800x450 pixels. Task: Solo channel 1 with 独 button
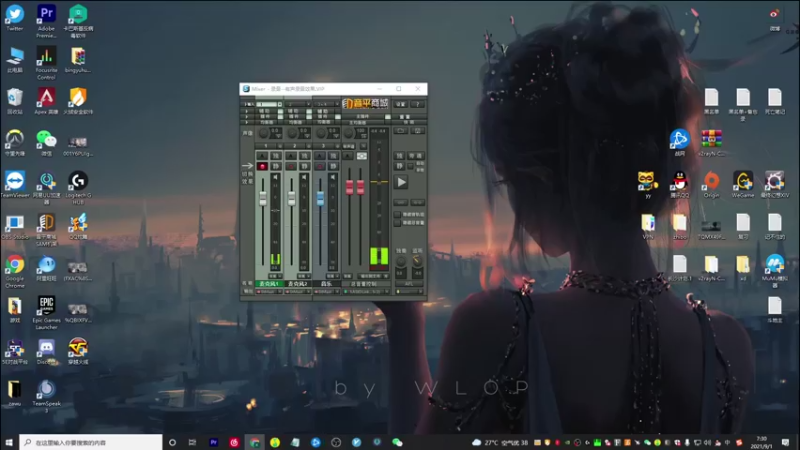pyautogui.click(x=277, y=156)
